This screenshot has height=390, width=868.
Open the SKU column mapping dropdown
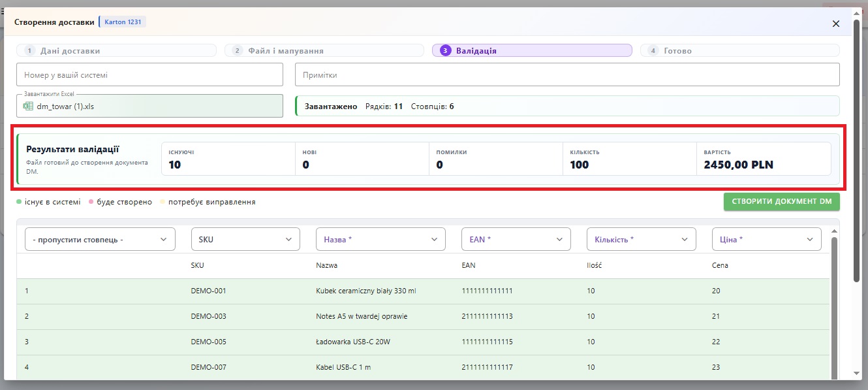[245, 239]
